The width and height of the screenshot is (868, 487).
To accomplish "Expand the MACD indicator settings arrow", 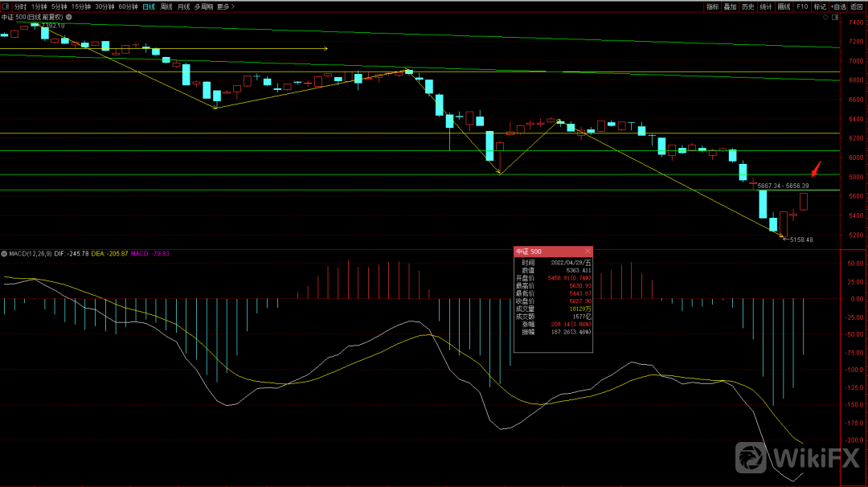I will tap(4, 253).
